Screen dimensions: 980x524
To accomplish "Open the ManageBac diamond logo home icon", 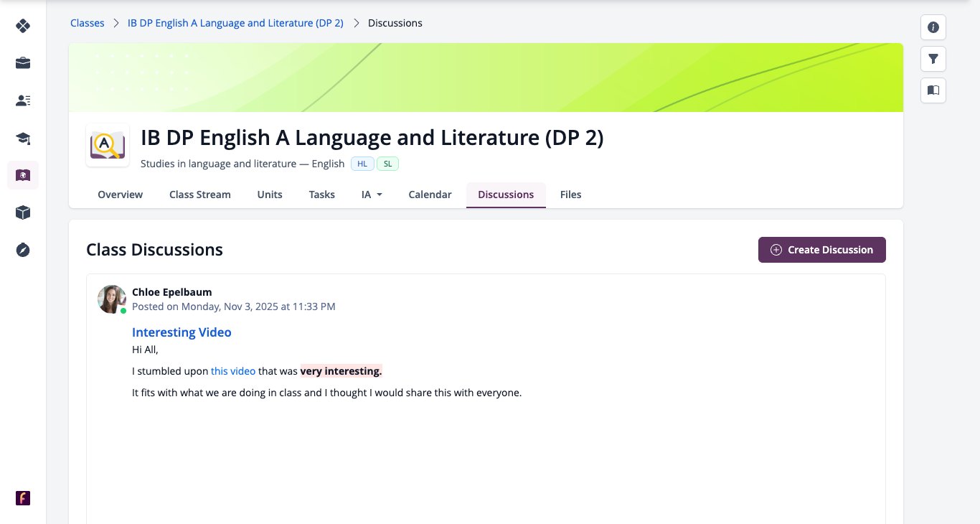I will click(23, 26).
